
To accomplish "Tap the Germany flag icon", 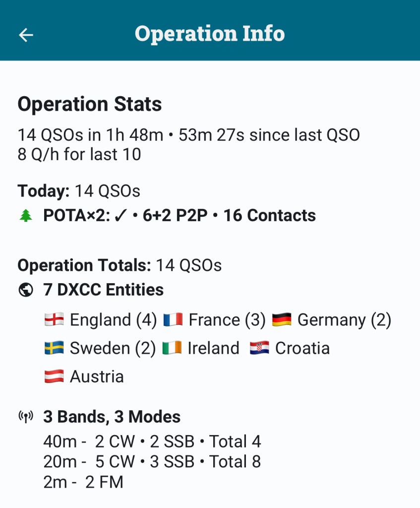I will [x=282, y=320].
